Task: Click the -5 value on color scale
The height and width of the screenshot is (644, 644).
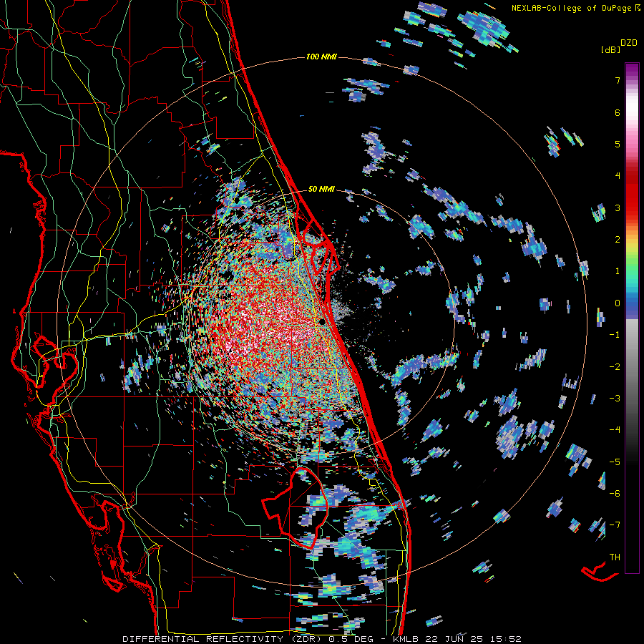Action: pyautogui.click(x=615, y=462)
